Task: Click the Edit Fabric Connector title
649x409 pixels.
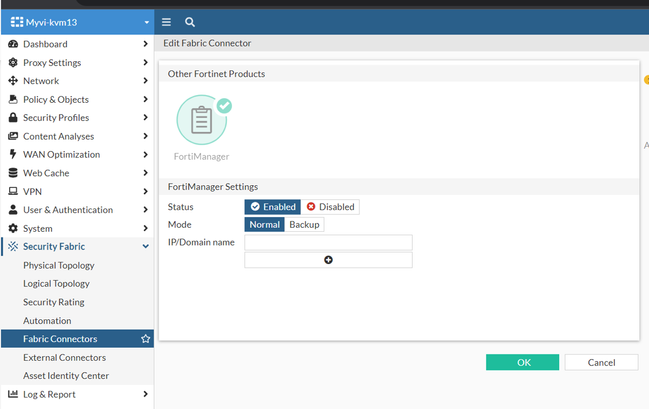Action: [207, 43]
